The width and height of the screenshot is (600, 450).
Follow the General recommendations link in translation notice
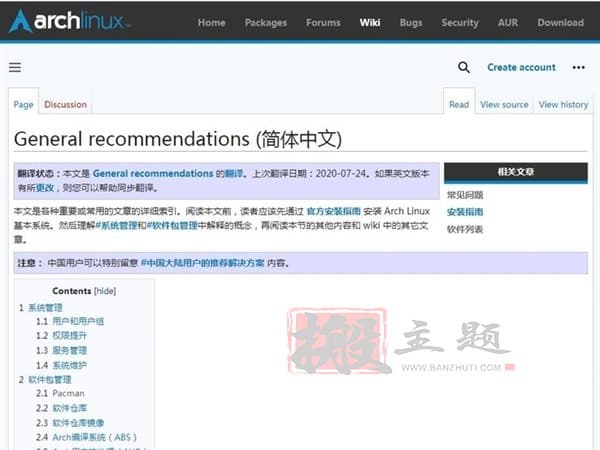[153, 173]
